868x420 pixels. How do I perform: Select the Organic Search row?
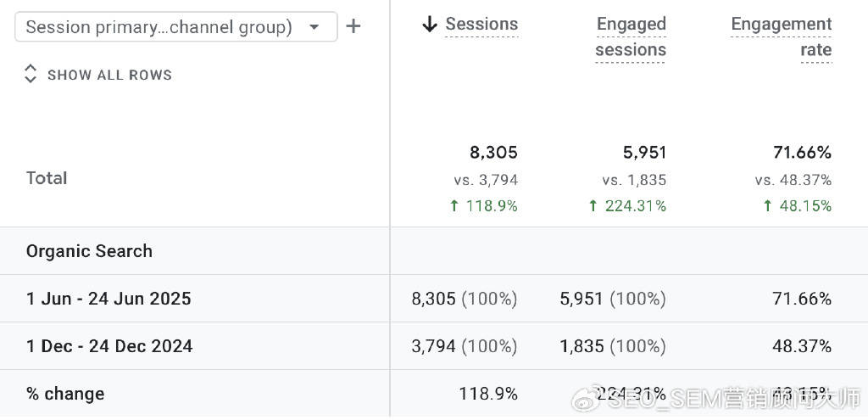(x=89, y=251)
